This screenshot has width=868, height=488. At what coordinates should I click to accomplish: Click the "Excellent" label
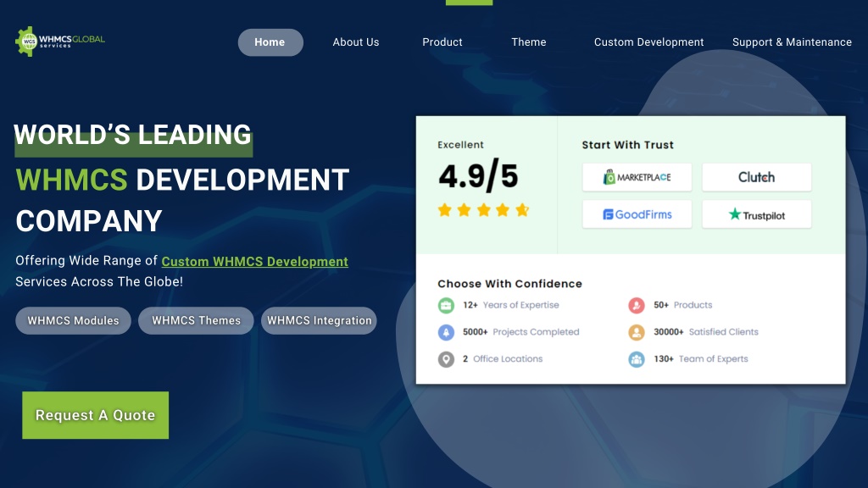(x=460, y=145)
